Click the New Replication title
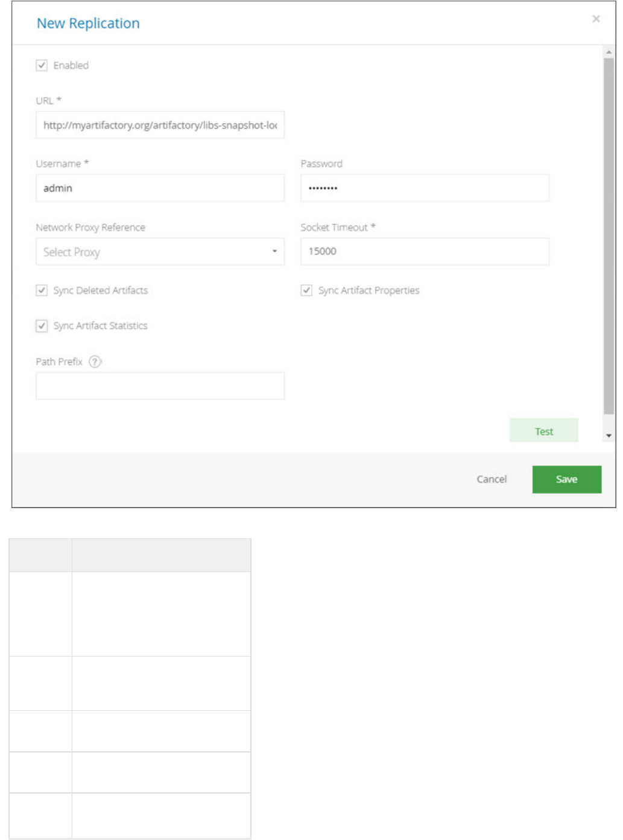 tap(88, 24)
